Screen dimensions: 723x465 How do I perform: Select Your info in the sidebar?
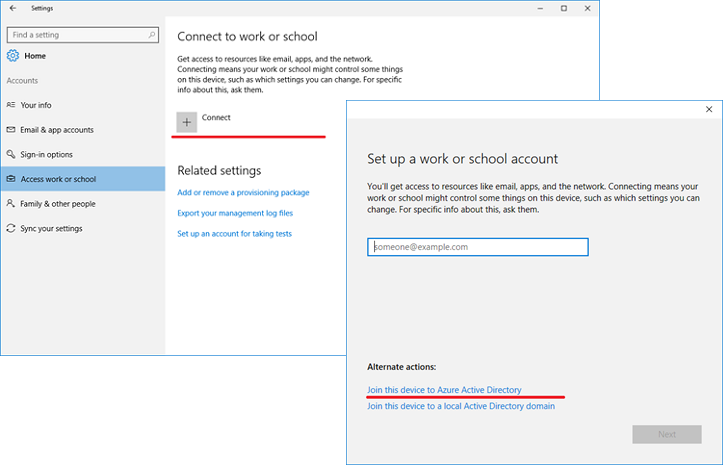83,105
